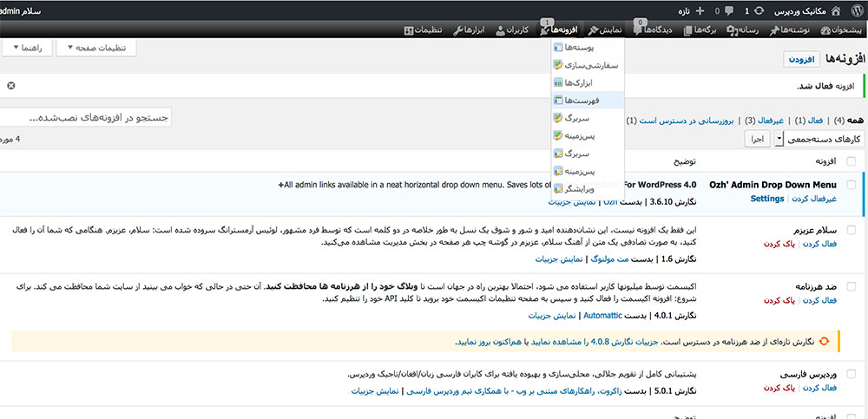Filter plugins by غیرفعال (3)
This screenshot has width=868, height=419.
(765, 120)
